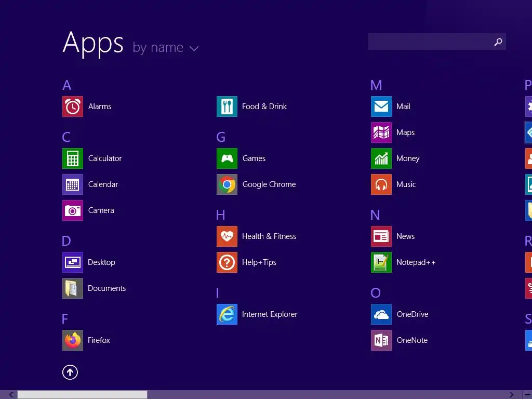Image resolution: width=532 pixels, height=399 pixels.
Task: Select the letter M group header
Action: (376, 85)
